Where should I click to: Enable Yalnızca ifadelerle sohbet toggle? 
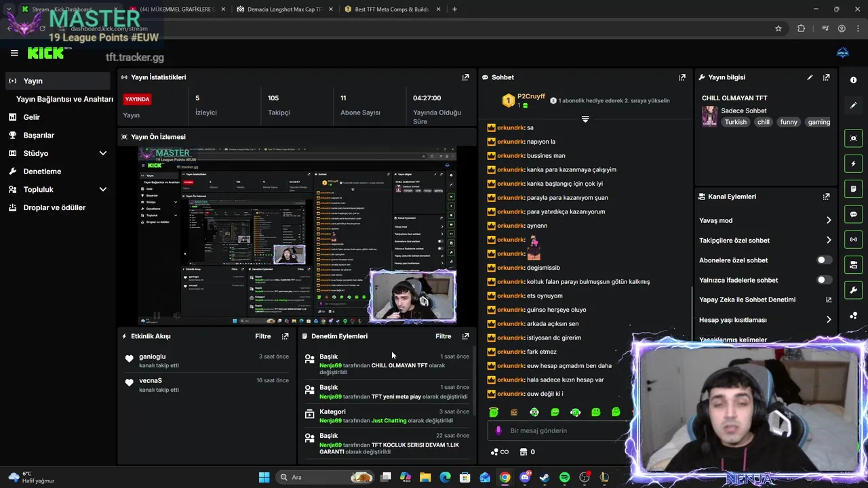tap(824, 280)
